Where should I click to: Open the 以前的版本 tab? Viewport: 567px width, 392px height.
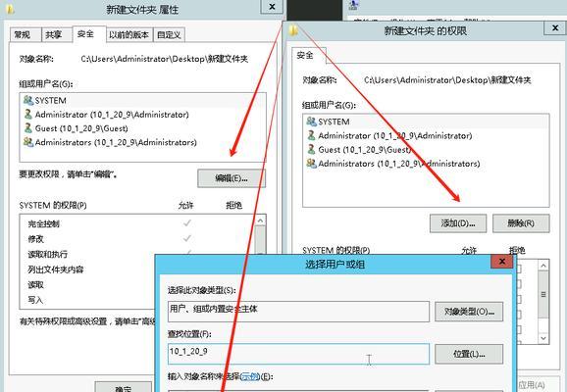129,35
